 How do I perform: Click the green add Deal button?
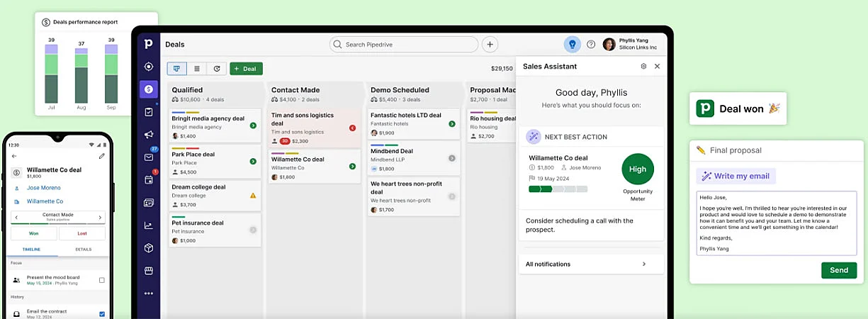[x=246, y=69]
